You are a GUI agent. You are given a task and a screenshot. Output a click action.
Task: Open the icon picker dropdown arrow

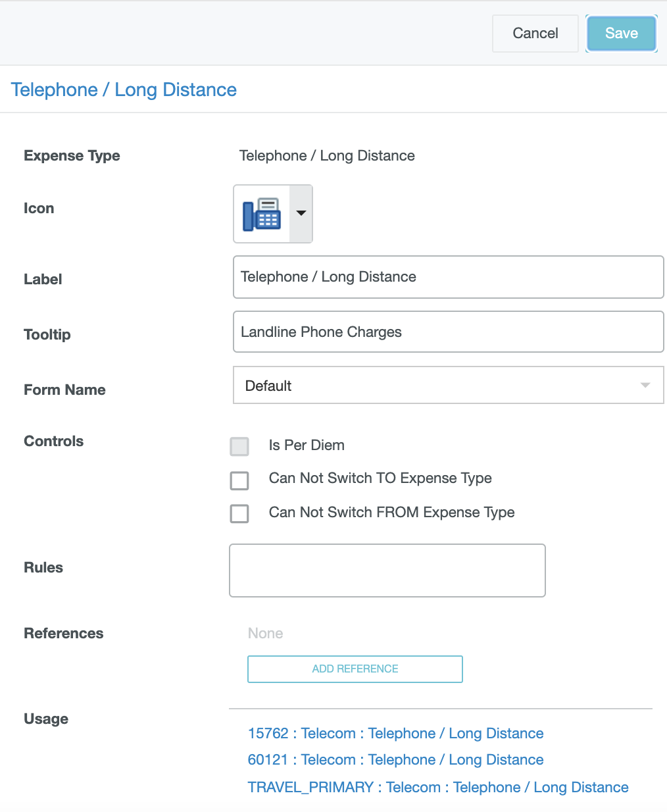(x=301, y=213)
